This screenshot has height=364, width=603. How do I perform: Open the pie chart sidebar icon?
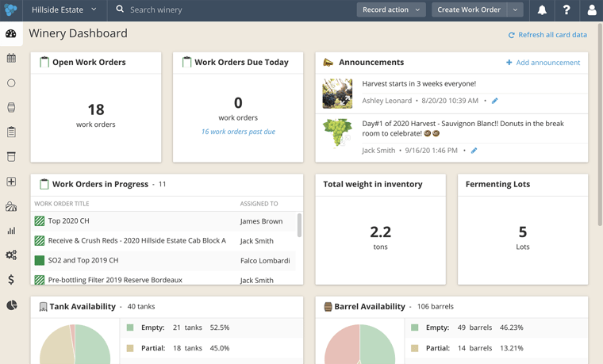tap(12, 305)
